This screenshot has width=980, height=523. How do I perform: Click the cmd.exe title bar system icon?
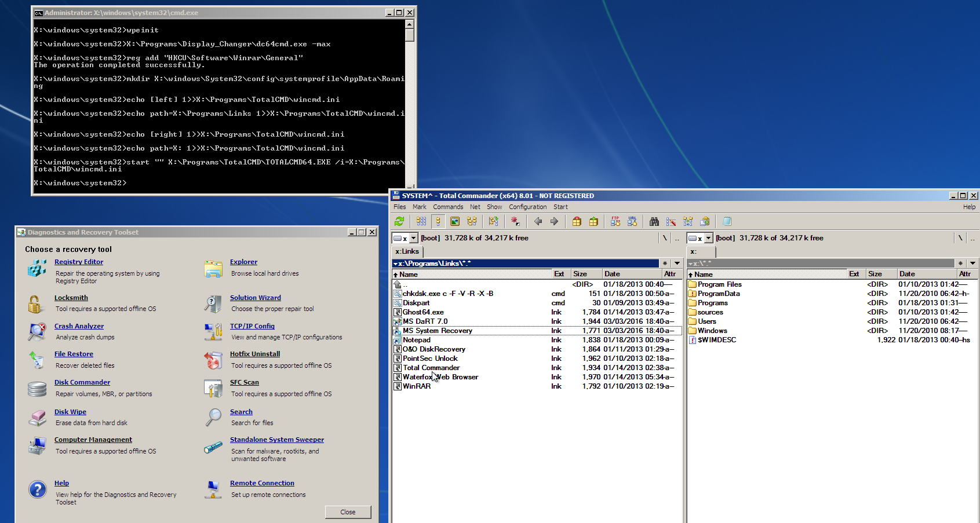[38, 13]
